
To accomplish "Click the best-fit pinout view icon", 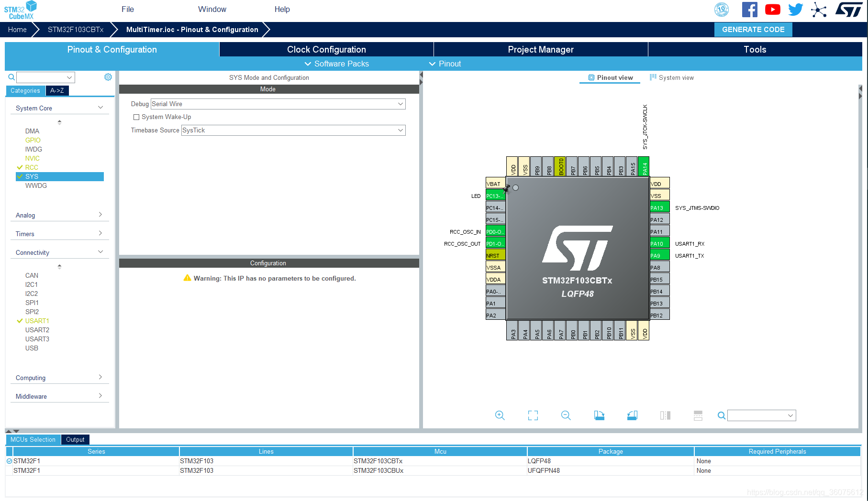I will click(x=533, y=415).
